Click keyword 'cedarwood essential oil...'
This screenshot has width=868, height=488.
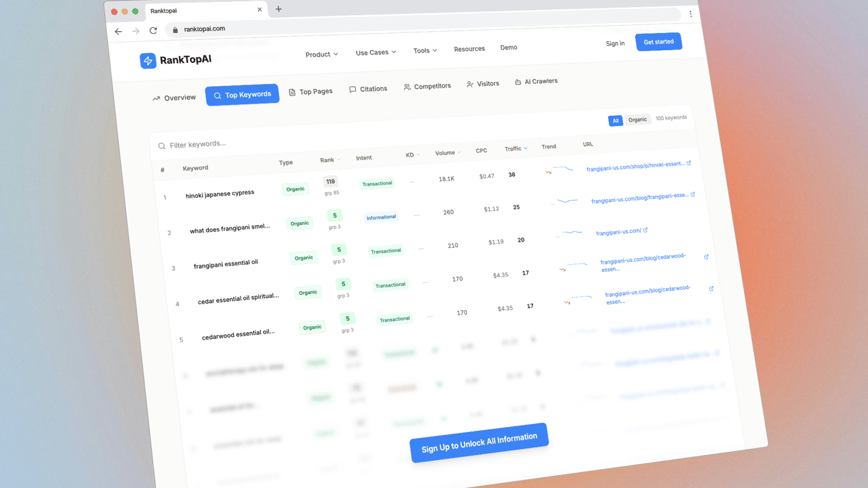click(238, 334)
